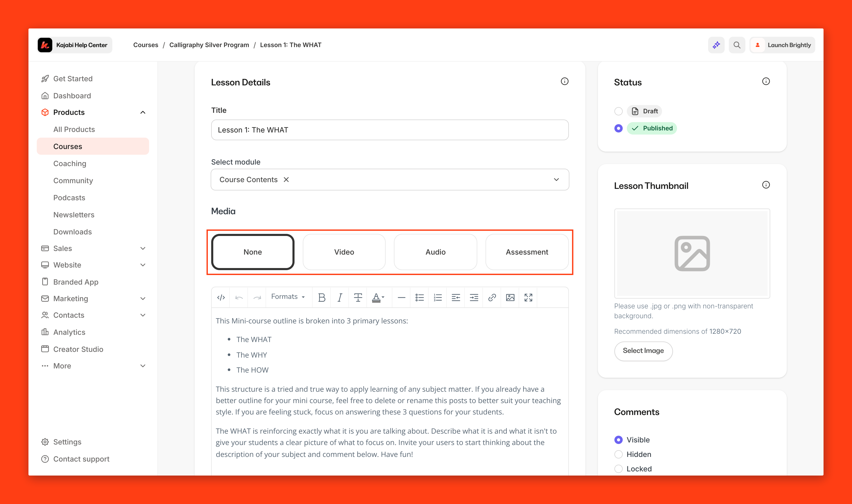
Task: Select the Hidden comments option
Action: point(618,454)
